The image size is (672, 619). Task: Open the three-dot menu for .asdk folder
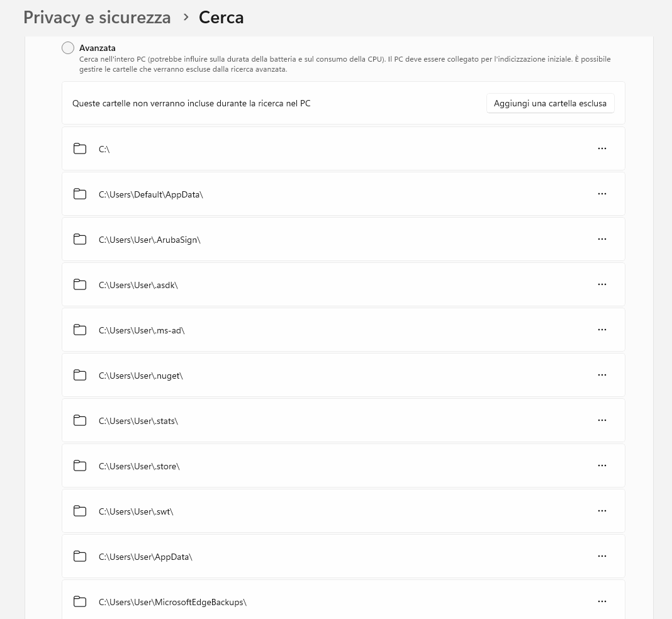point(602,284)
